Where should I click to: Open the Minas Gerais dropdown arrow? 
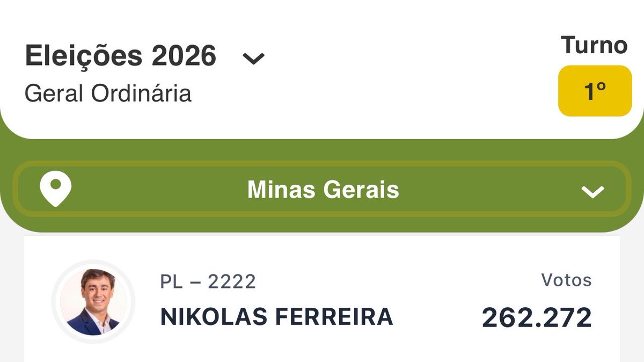[x=593, y=192]
